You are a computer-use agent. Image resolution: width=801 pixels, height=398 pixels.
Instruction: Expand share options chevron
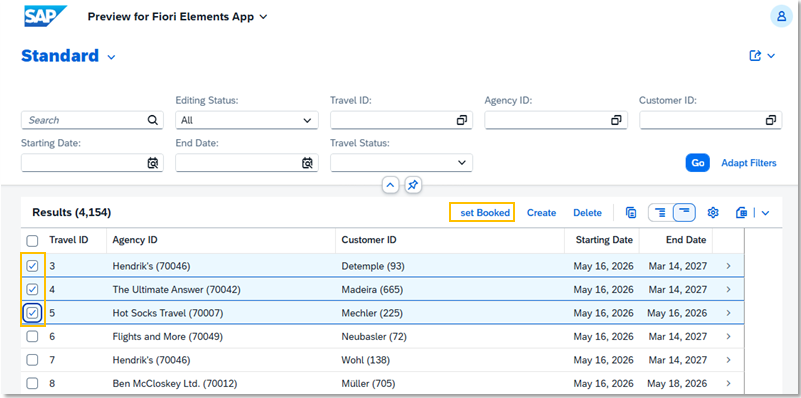pos(771,56)
